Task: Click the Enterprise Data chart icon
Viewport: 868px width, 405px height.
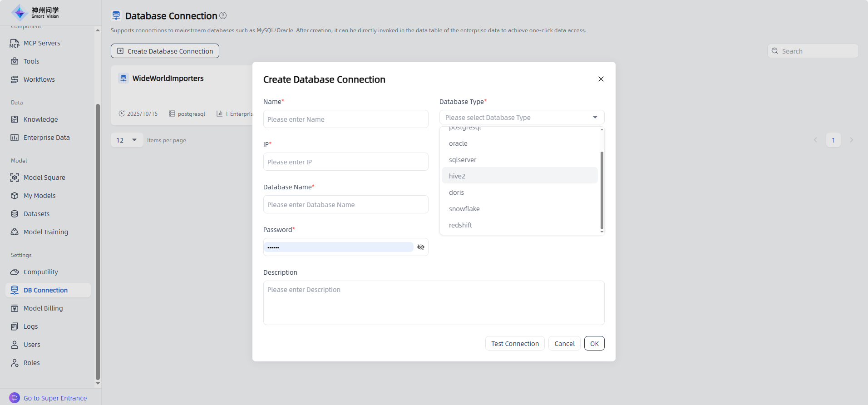Action: (15, 138)
